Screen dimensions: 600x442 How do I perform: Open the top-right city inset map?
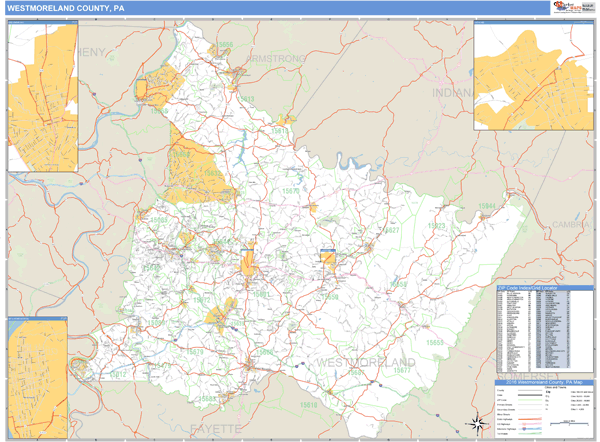tap(533, 76)
